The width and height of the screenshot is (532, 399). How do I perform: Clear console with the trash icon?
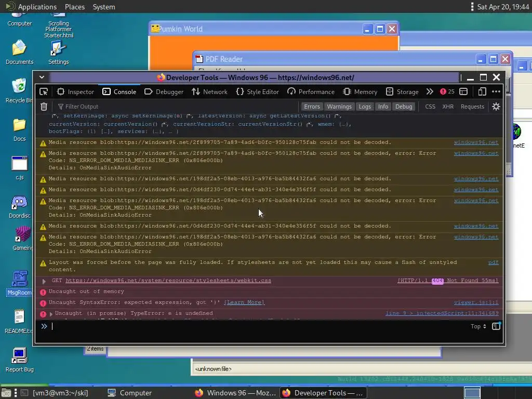(44, 107)
